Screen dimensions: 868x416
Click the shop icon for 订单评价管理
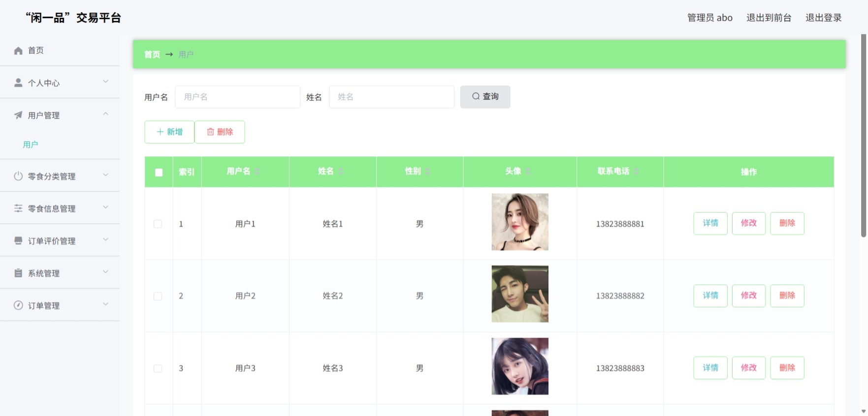click(x=18, y=241)
